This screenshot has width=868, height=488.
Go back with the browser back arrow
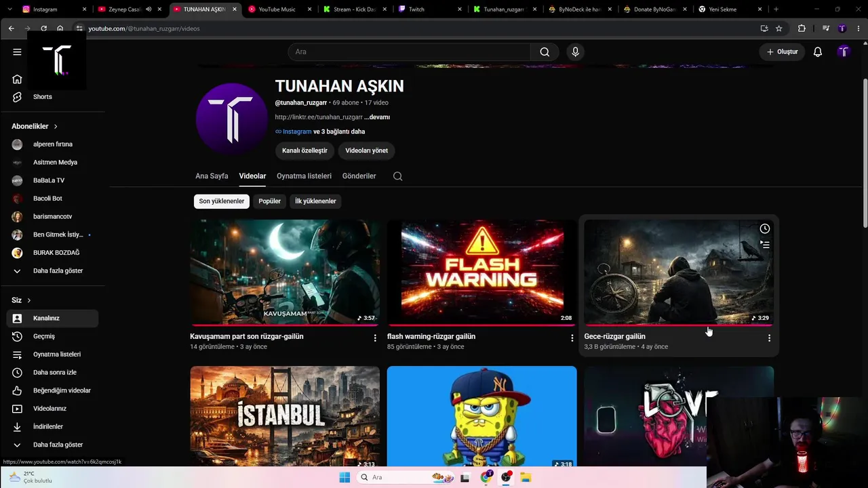click(x=11, y=28)
